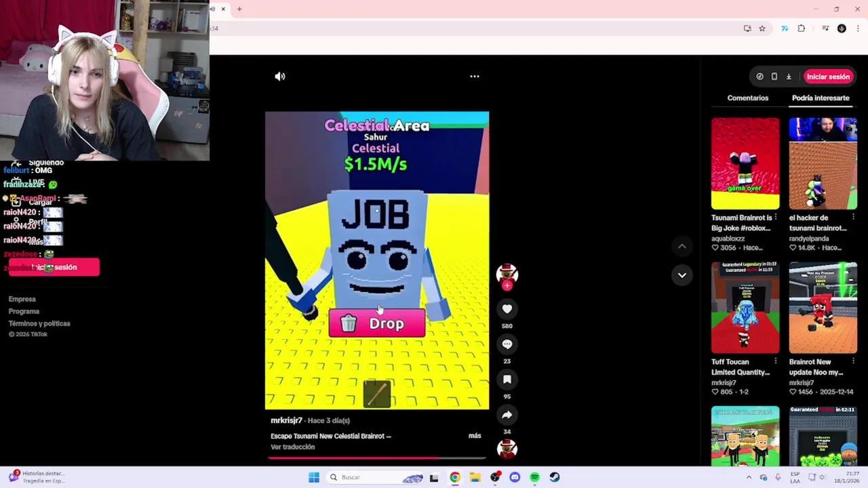
Task: Open a new browser tab with plus
Action: [239, 9]
